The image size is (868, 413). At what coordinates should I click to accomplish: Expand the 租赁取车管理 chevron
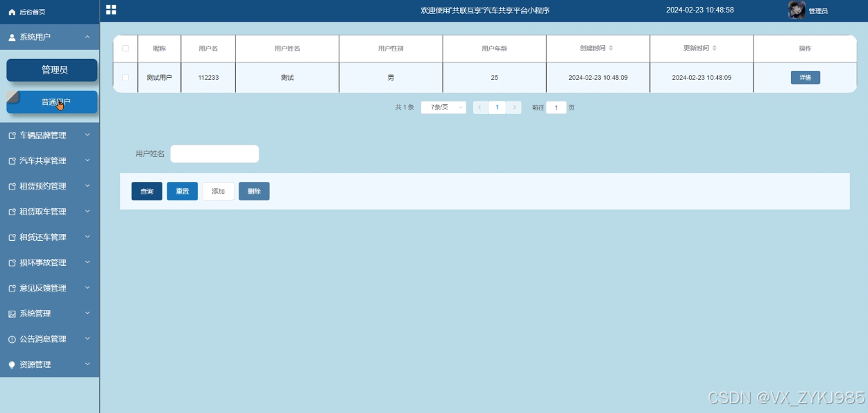[x=87, y=211]
